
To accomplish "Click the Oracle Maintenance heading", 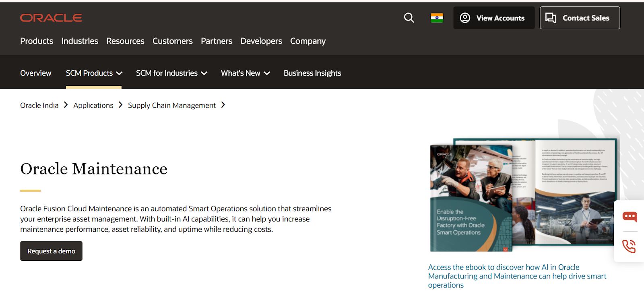I will point(94,169).
